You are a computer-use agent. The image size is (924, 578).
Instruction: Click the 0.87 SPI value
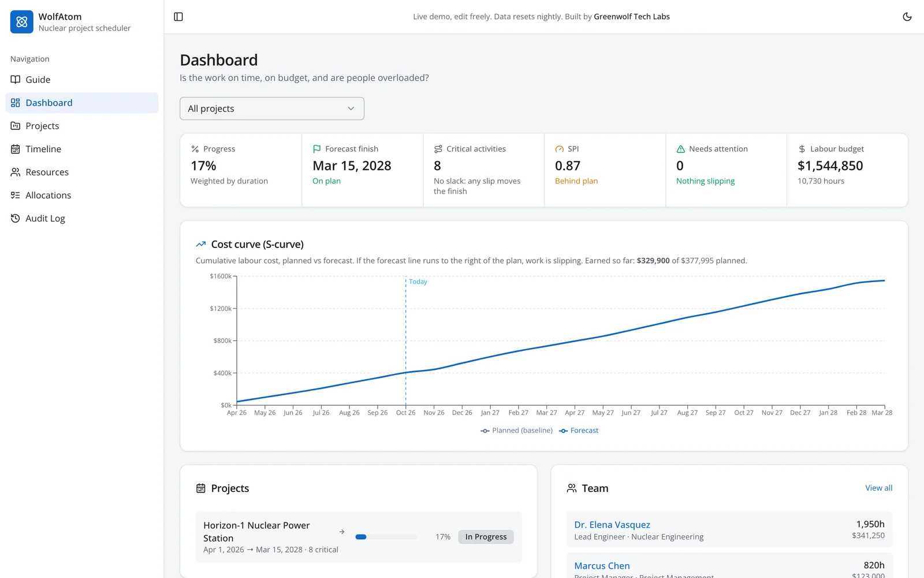[568, 166]
